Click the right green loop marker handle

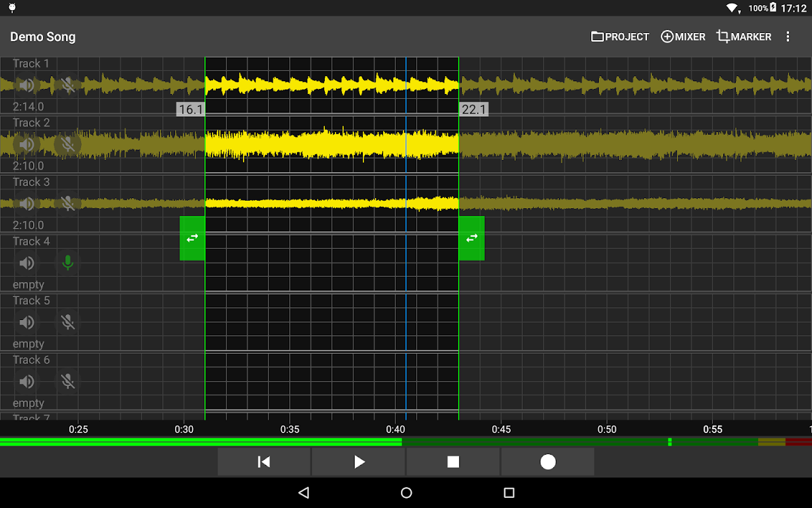click(x=471, y=238)
